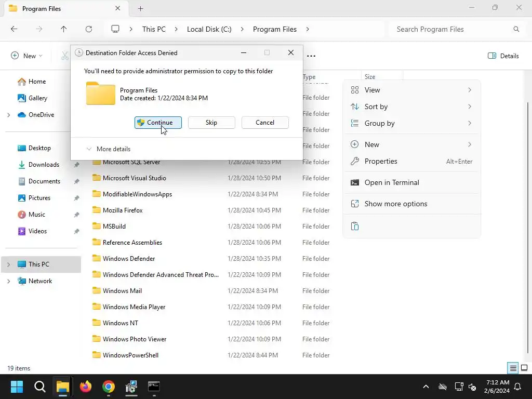This screenshot has width=532, height=399.
Task: Select the MSBuild folder
Action: click(x=114, y=227)
